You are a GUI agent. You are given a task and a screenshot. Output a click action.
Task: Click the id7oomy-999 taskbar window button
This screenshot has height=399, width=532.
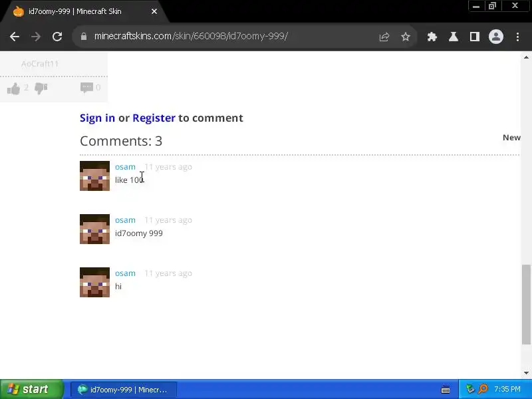tap(124, 390)
